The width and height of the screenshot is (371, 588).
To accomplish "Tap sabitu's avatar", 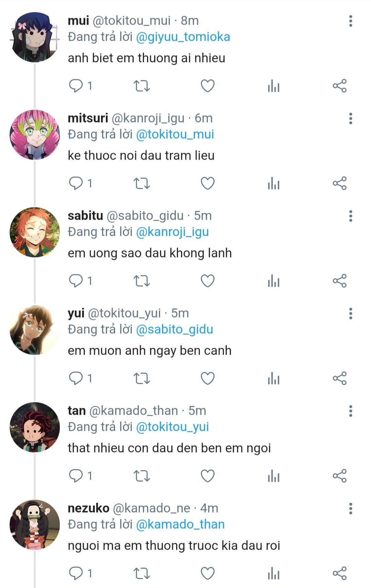I will pos(34,232).
